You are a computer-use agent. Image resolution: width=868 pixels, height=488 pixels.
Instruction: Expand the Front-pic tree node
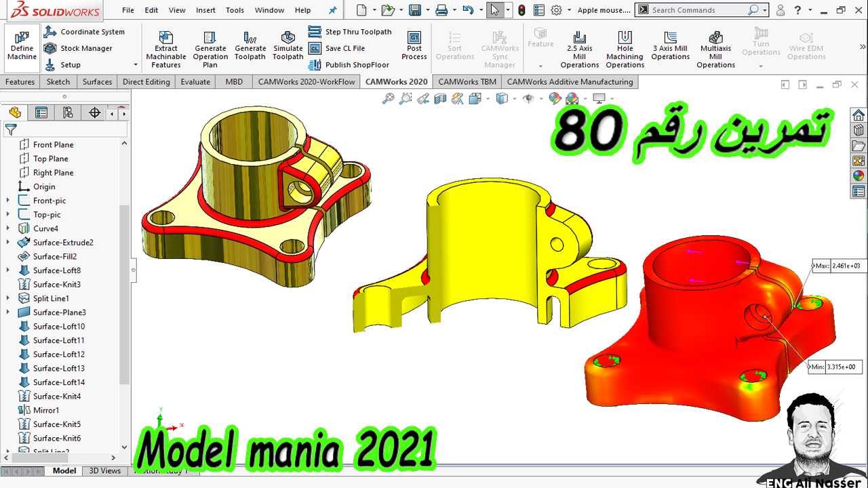click(8, 201)
